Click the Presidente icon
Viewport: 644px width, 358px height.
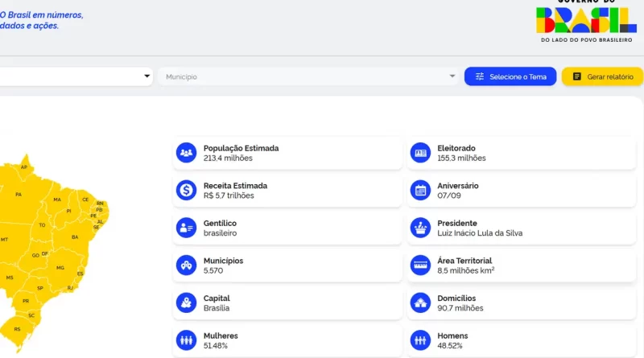coord(420,228)
